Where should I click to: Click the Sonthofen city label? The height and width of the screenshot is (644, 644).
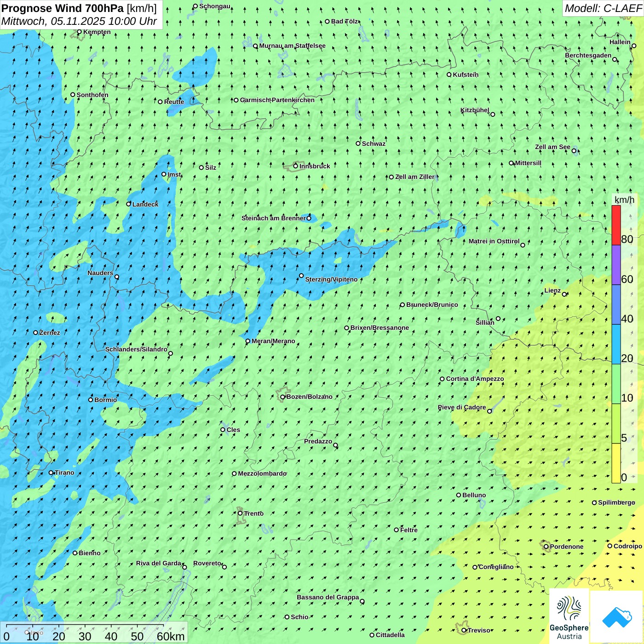coord(92,95)
